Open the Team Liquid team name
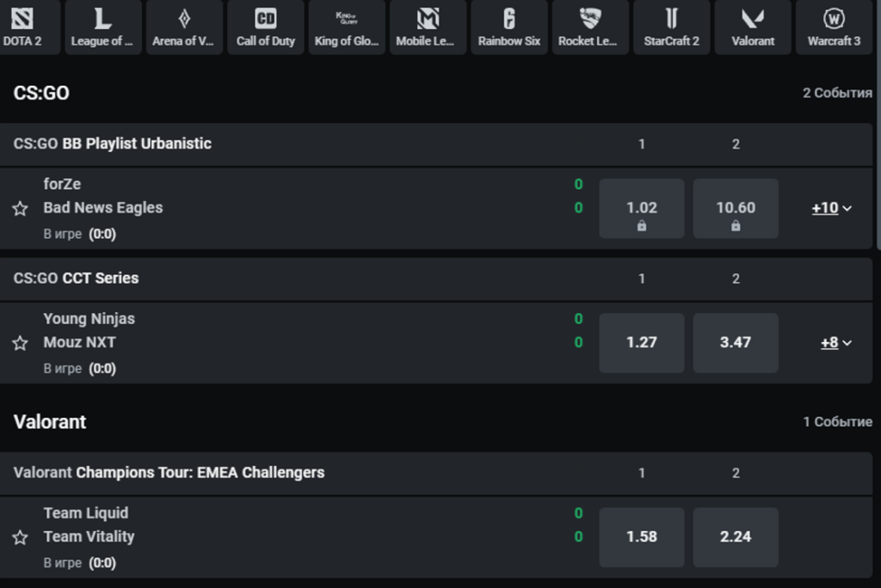 click(86, 513)
